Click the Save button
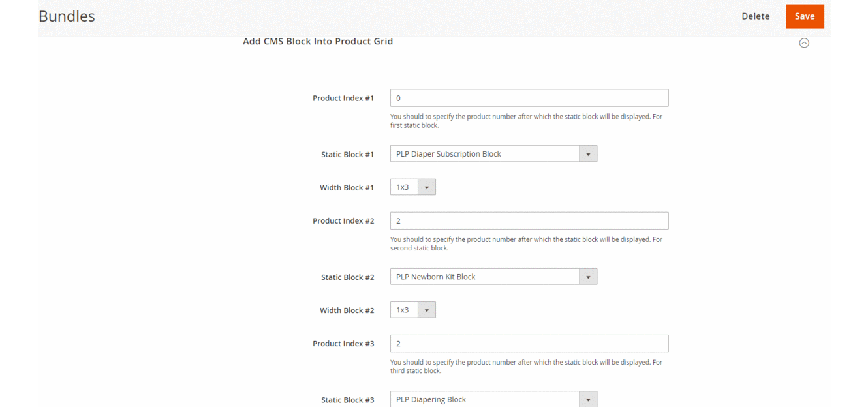 (805, 16)
